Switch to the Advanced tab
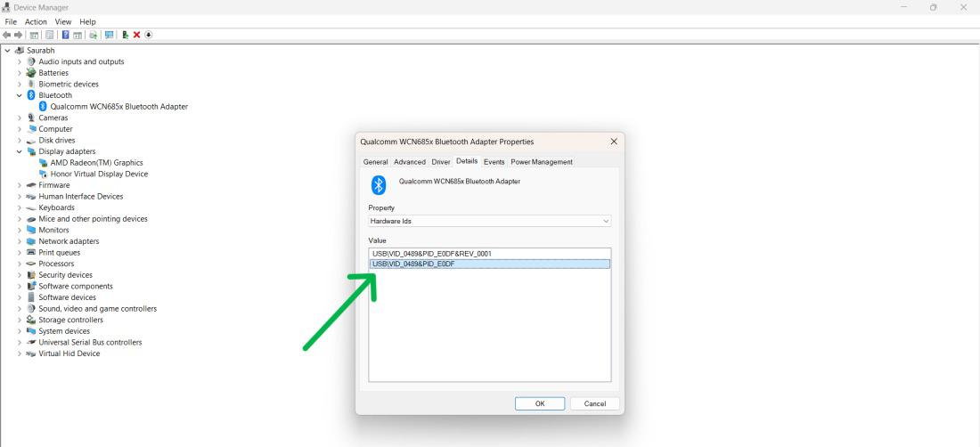980x447 pixels. point(410,162)
